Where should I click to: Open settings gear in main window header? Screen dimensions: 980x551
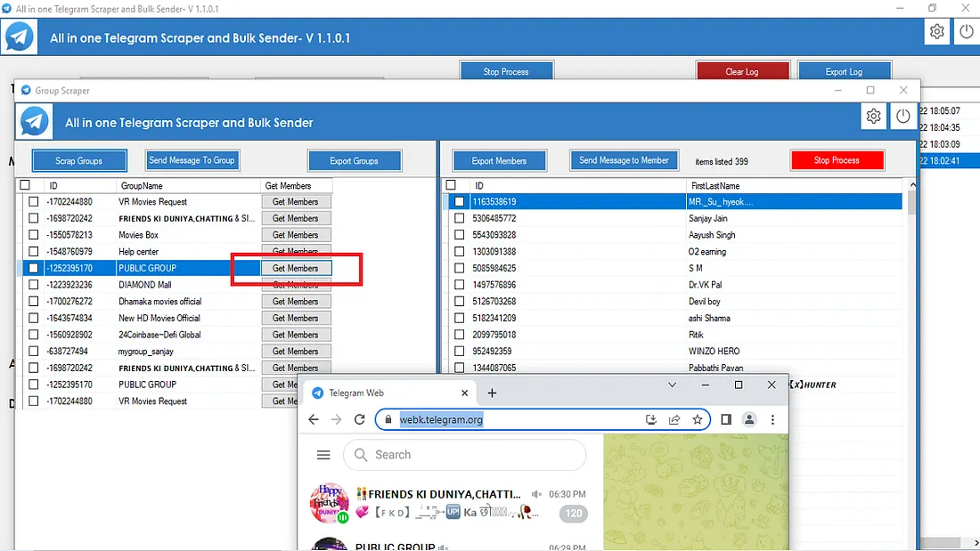point(936,31)
